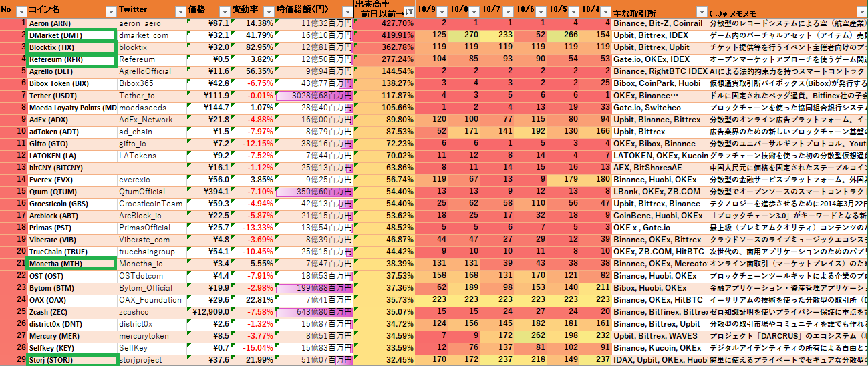
Task: Select row number 21 for Monetha
Action: point(13,264)
